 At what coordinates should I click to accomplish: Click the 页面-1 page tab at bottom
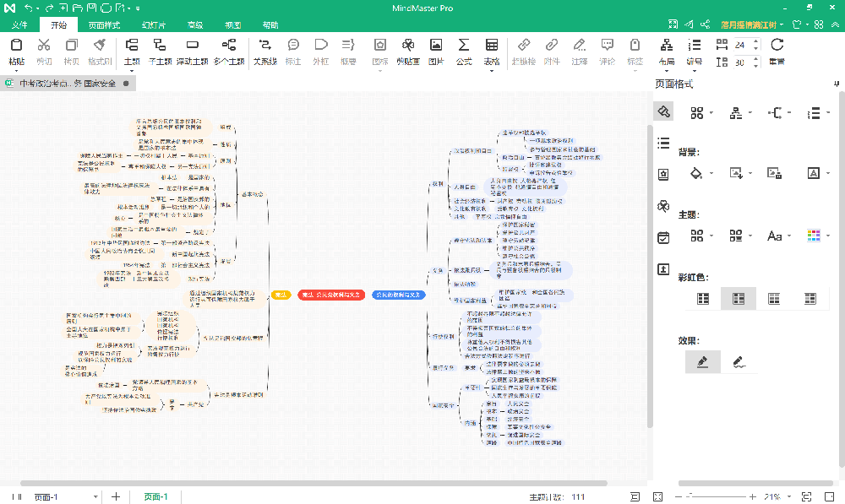coord(155,496)
